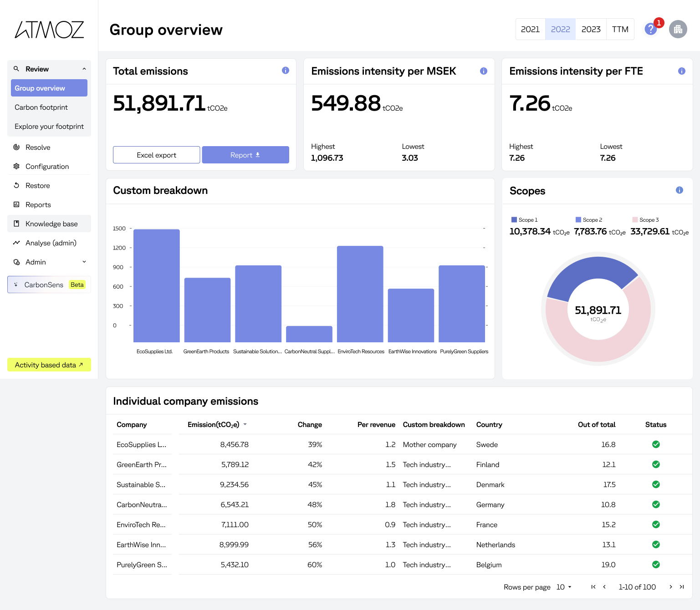700x610 pixels.
Task: Download using the Report button
Action: 245,155
